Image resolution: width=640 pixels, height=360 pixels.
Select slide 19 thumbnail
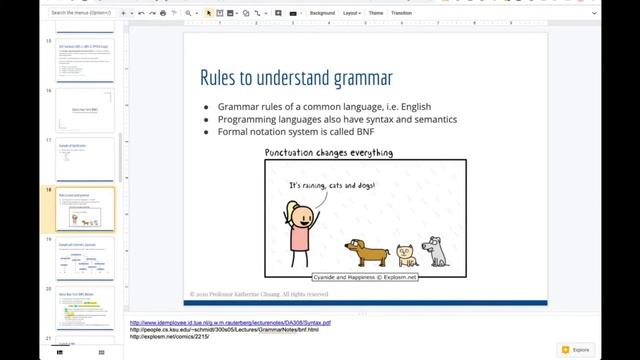(x=85, y=259)
